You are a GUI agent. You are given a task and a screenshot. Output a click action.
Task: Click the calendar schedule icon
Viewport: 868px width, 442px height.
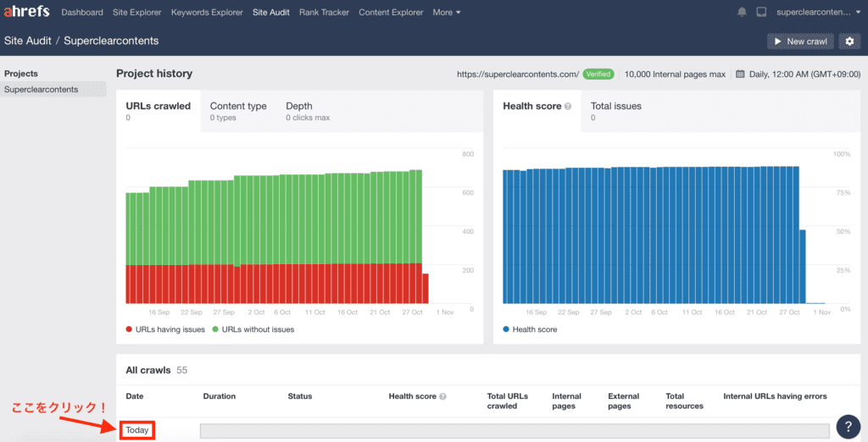tap(740, 75)
